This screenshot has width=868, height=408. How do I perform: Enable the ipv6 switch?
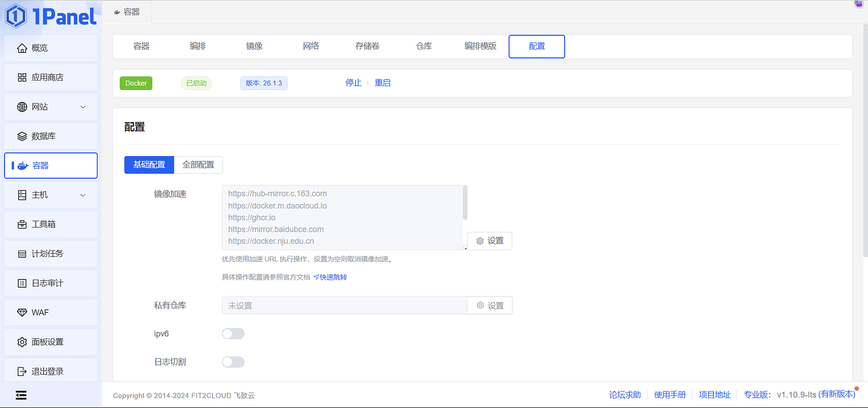[233, 334]
